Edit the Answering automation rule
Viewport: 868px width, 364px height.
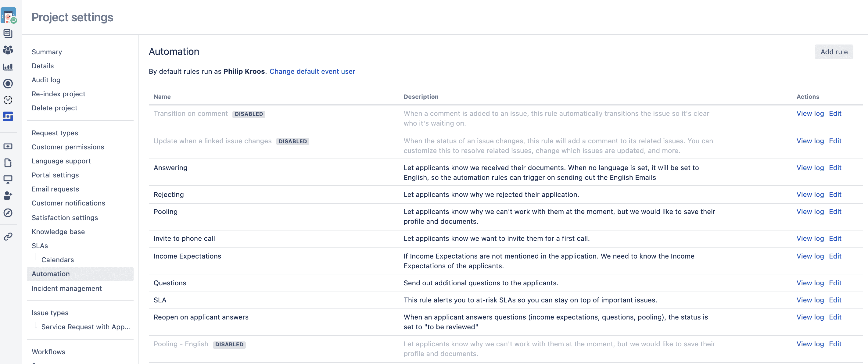pyautogui.click(x=835, y=168)
